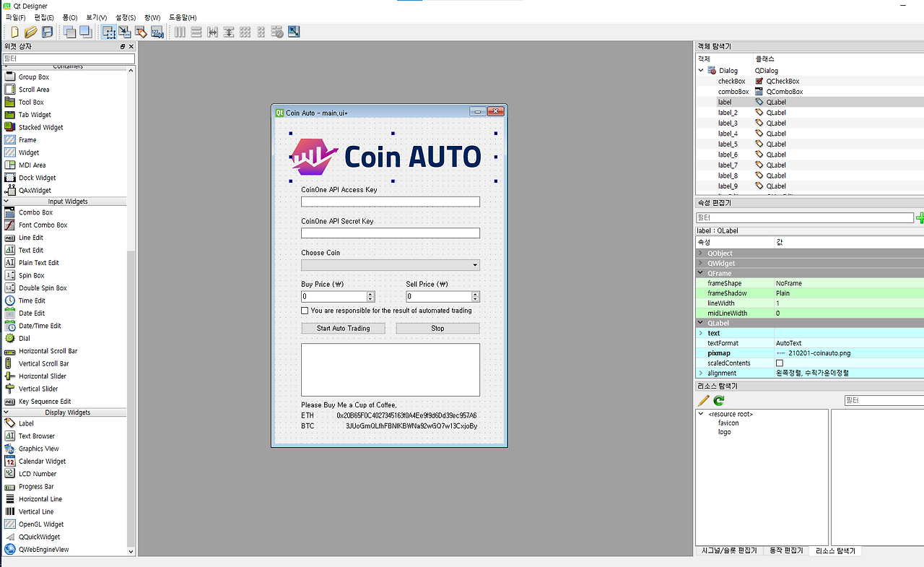Switch to 시그널/슬롯 편집기 tab
The width and height of the screenshot is (924, 567).
click(729, 550)
